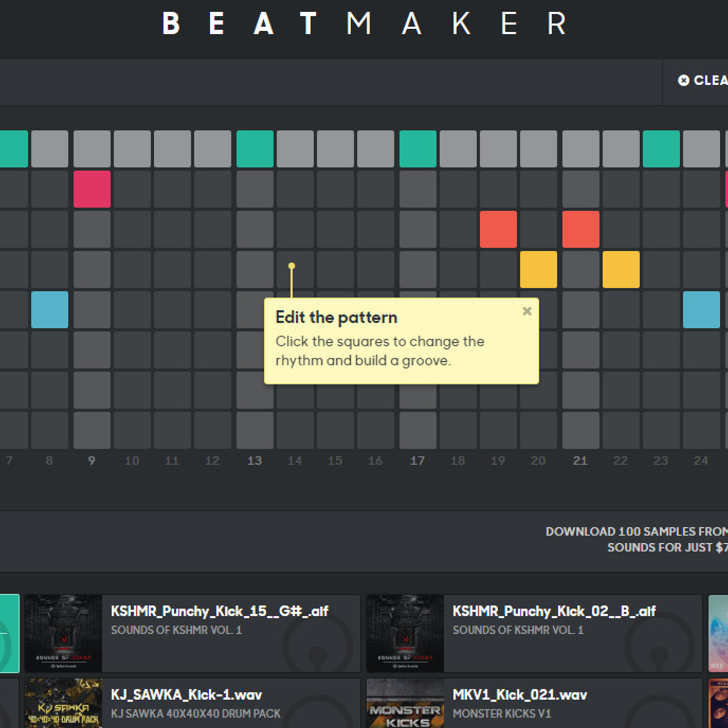The width and height of the screenshot is (728, 728).
Task: Click the KJ Sawka 40x40x40 Drum Pack name
Action: [196, 713]
